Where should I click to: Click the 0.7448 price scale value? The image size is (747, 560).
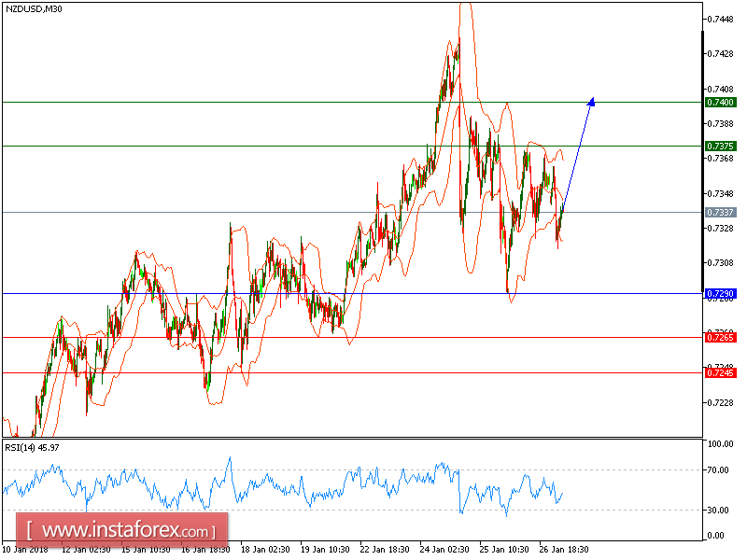pos(720,19)
